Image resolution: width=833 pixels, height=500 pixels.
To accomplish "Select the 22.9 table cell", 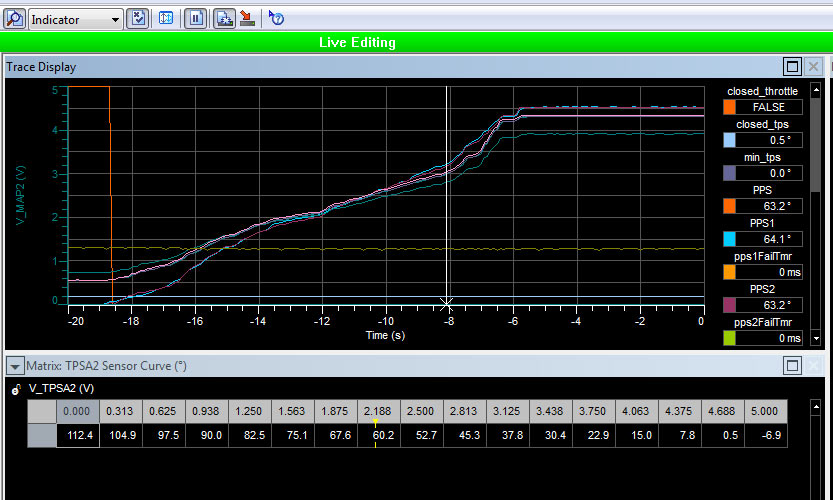I will click(594, 435).
